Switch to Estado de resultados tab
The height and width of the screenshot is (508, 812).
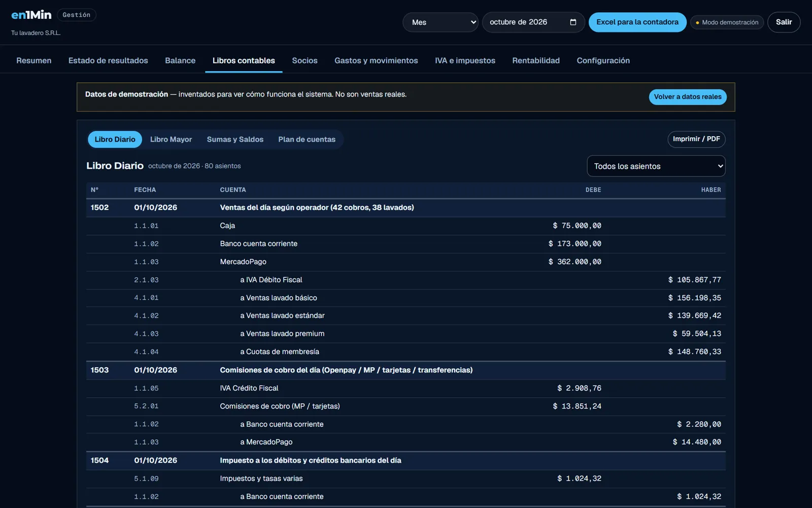pos(108,60)
